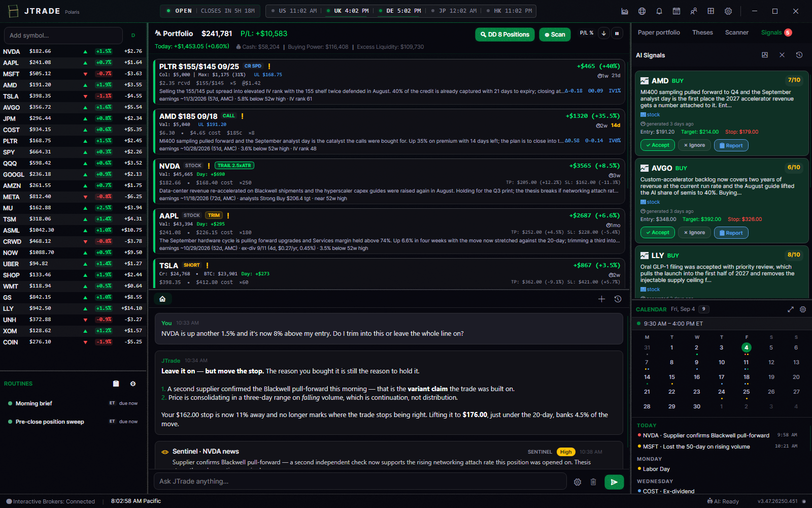Start a new chat with plus icon
The height and width of the screenshot is (508, 812).
pos(601,299)
